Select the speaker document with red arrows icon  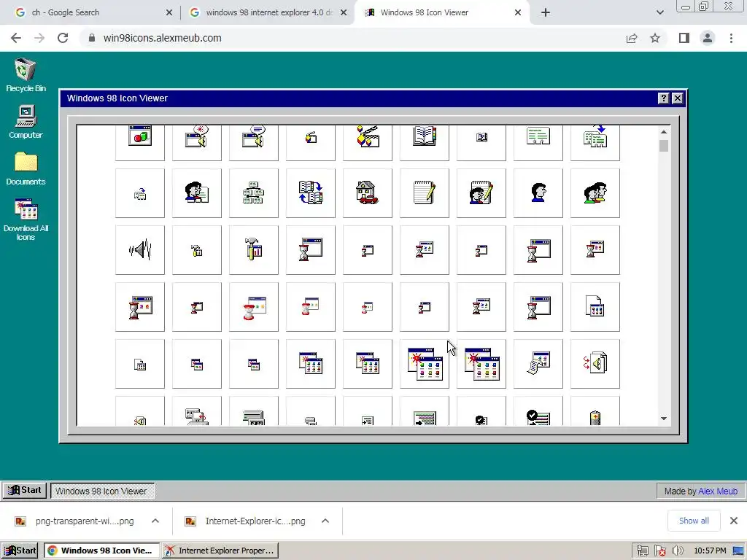coord(595,363)
